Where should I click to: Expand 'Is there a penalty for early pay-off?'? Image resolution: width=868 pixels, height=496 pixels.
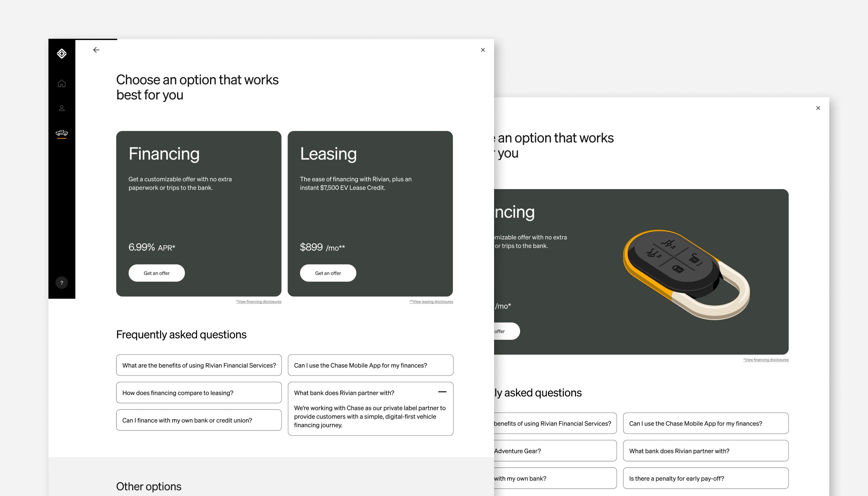(x=705, y=479)
